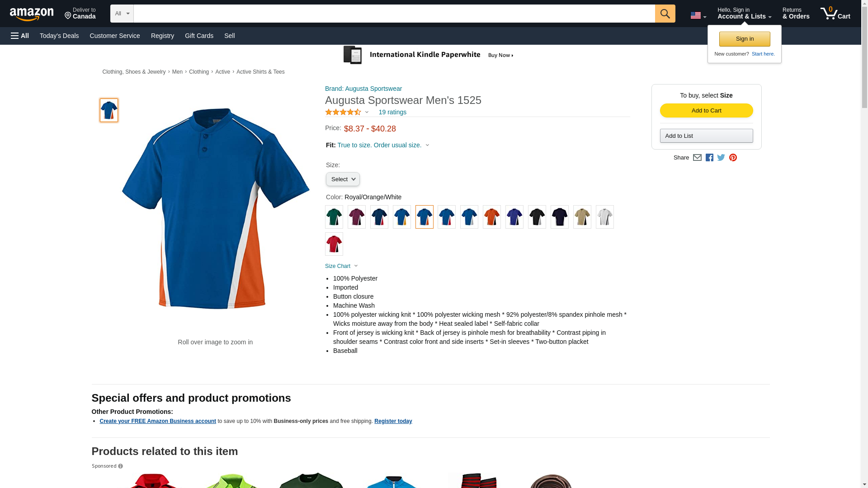Select the orange shirt color swatch

pyautogui.click(x=491, y=217)
